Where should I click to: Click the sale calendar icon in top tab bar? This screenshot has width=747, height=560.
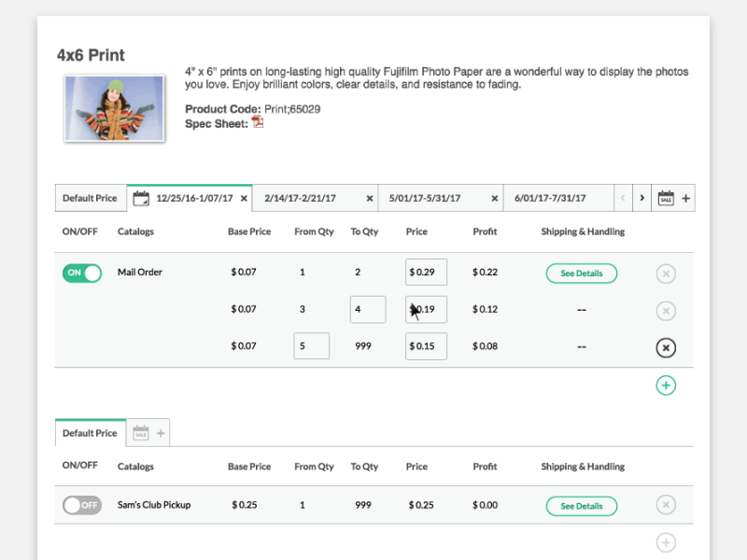click(x=666, y=198)
